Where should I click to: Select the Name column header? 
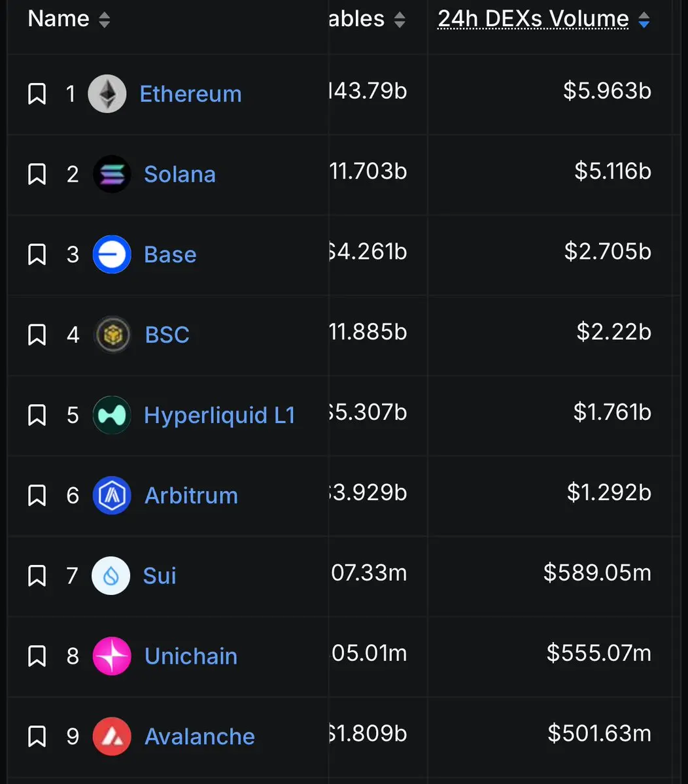click(x=58, y=19)
